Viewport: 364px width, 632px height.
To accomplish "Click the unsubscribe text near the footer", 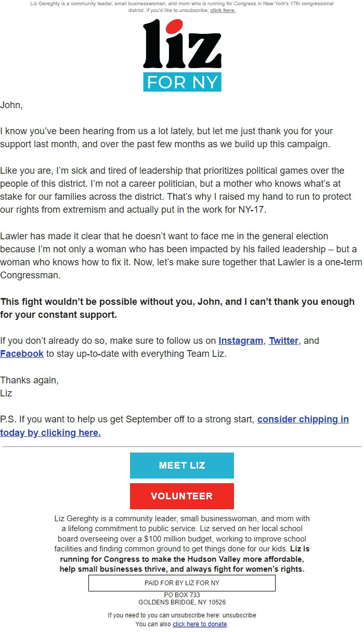I will coord(239,615).
